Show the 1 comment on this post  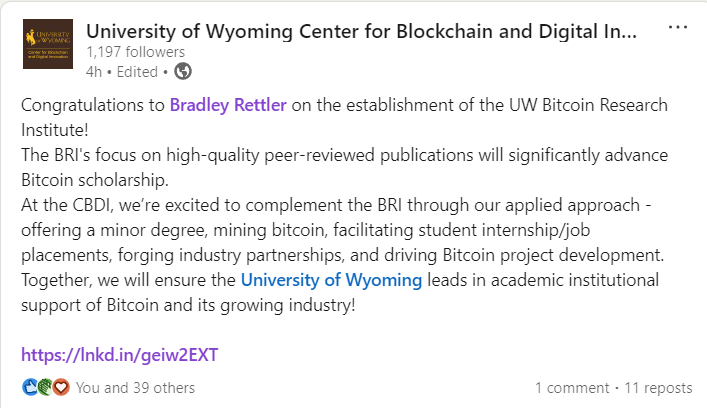pyautogui.click(x=571, y=387)
